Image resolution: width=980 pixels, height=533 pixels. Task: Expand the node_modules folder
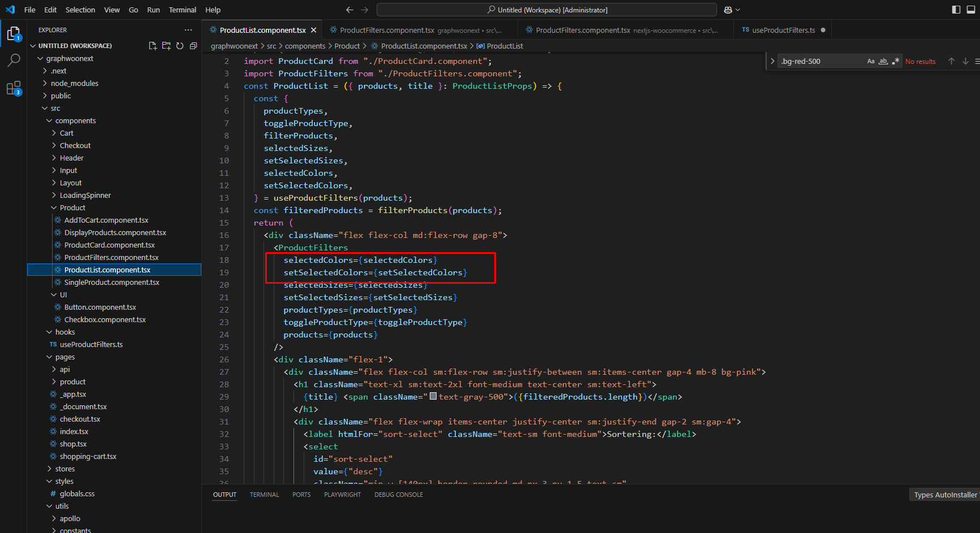74,83
